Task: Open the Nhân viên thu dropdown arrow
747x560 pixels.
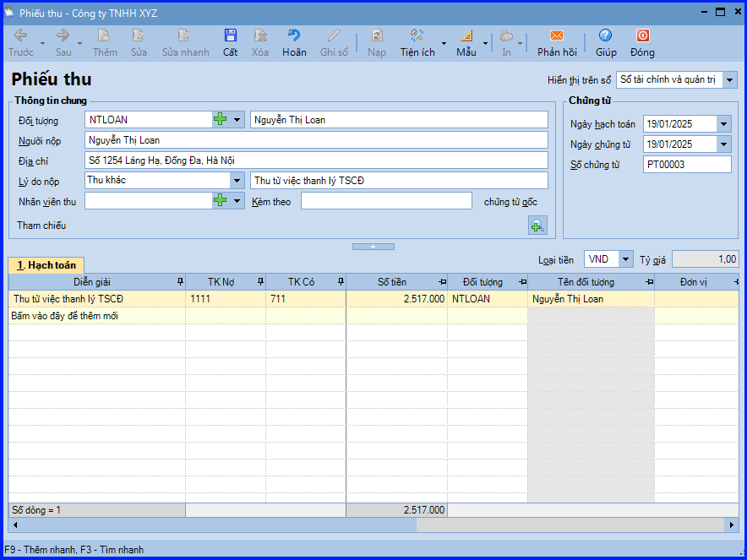Action: pyautogui.click(x=237, y=200)
